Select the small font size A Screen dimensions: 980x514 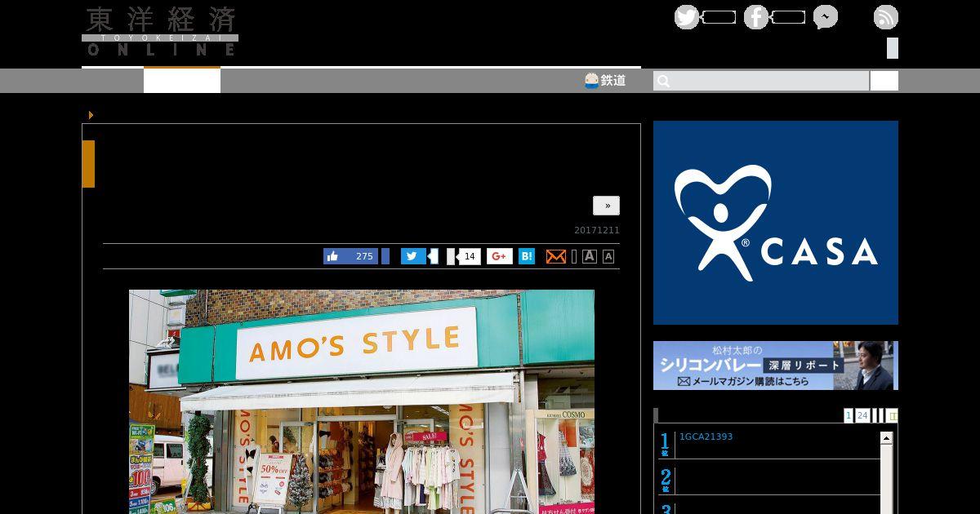pyautogui.click(x=608, y=257)
